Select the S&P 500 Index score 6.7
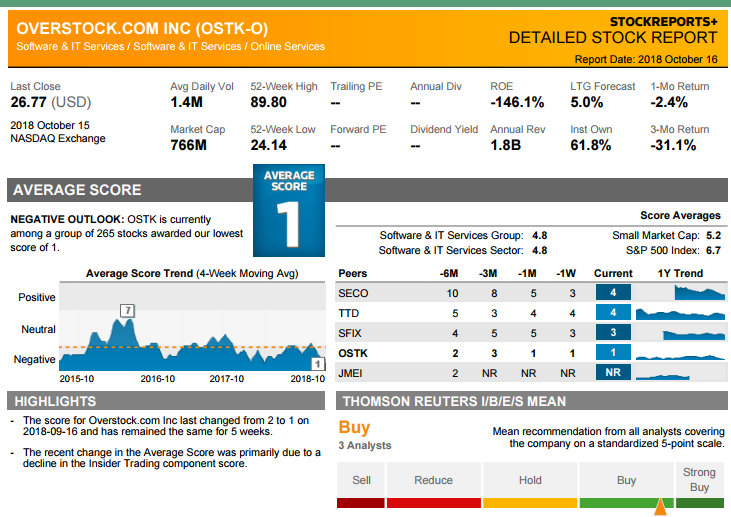 click(713, 250)
